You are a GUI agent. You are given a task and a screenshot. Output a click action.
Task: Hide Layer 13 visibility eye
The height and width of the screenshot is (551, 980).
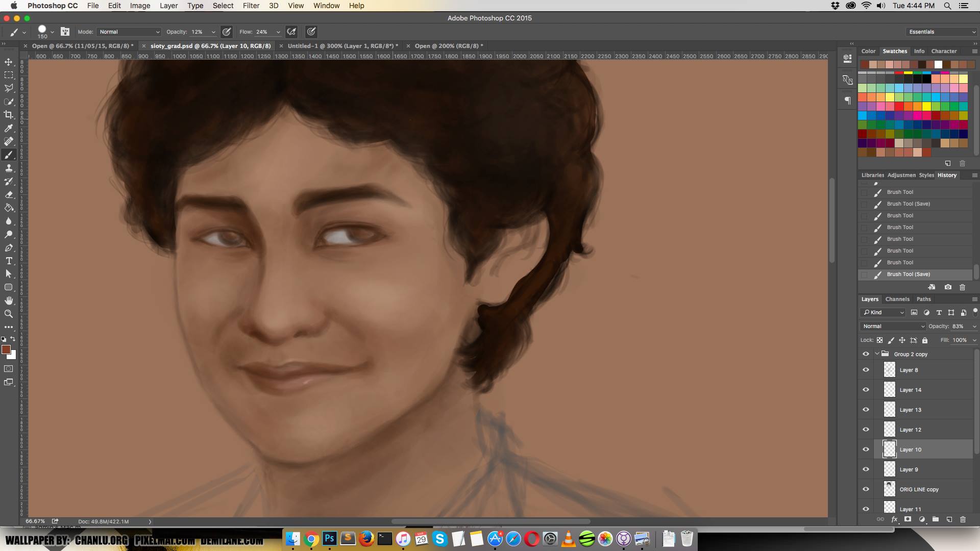(866, 410)
